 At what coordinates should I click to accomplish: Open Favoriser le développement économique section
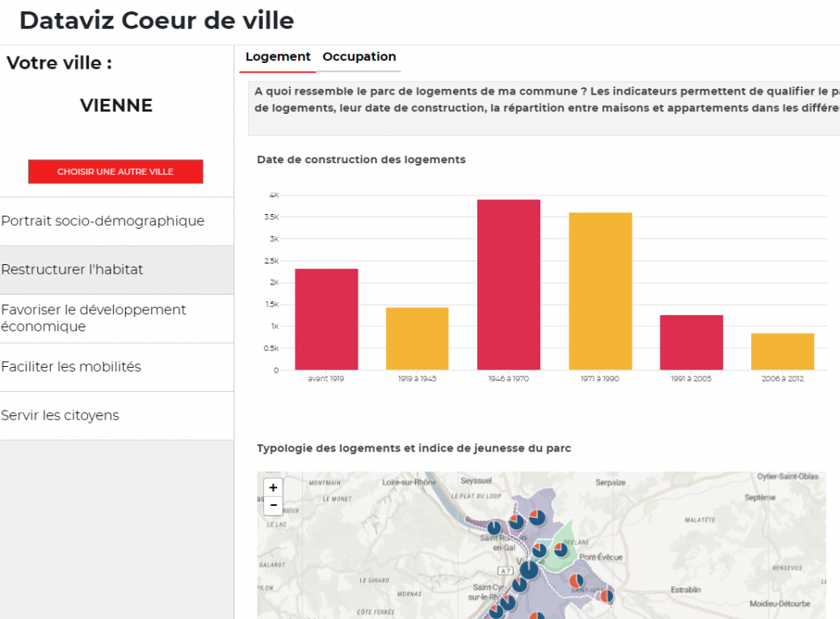pos(117,318)
